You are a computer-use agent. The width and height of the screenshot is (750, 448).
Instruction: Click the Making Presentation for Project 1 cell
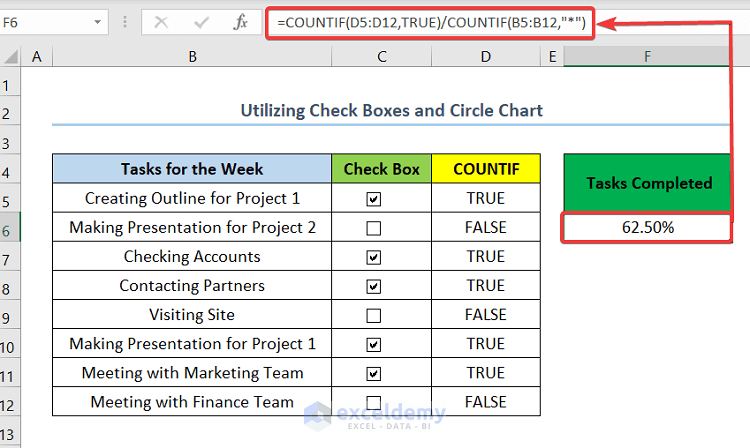(192, 344)
